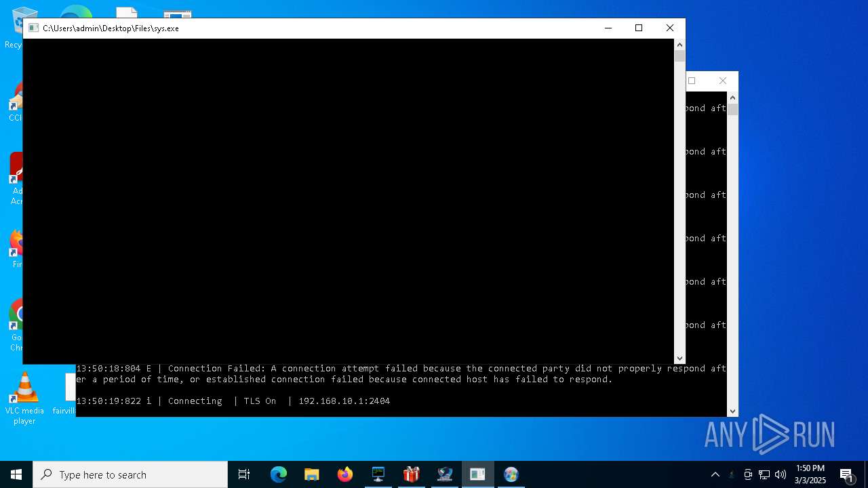Click scroll up arrow in sys.exe console
This screenshot has width=868, height=488.
pyautogui.click(x=679, y=45)
